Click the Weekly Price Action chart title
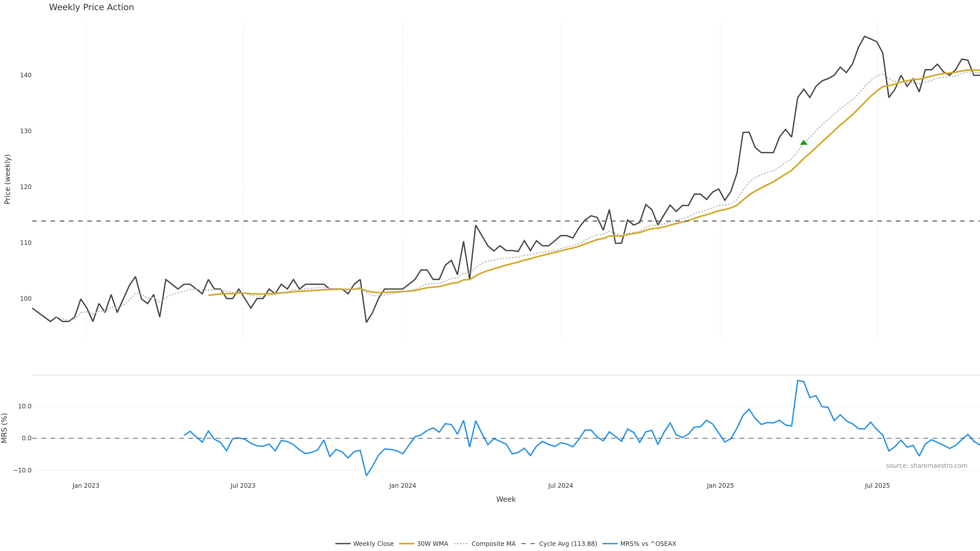 point(91,7)
